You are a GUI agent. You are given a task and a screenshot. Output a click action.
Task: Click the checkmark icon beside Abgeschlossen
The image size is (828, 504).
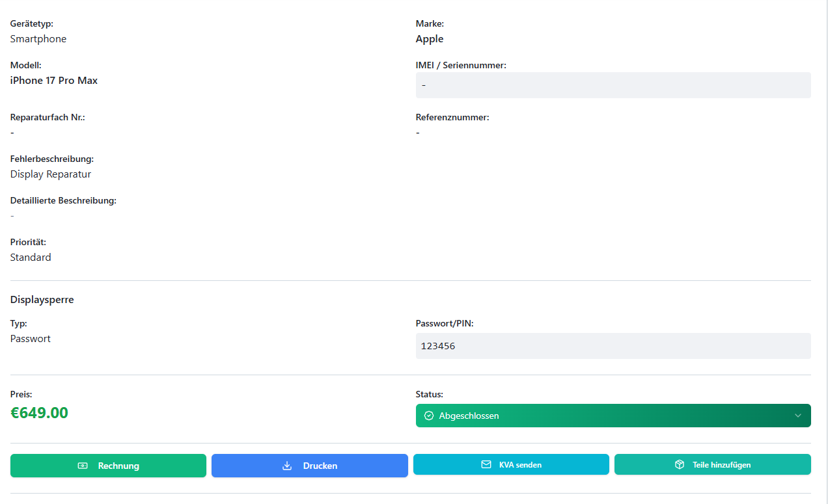428,416
